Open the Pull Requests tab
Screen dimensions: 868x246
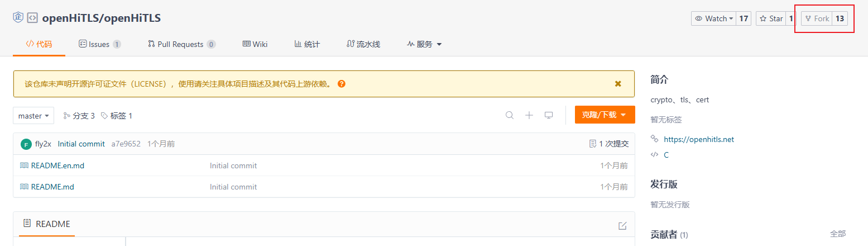tap(181, 44)
